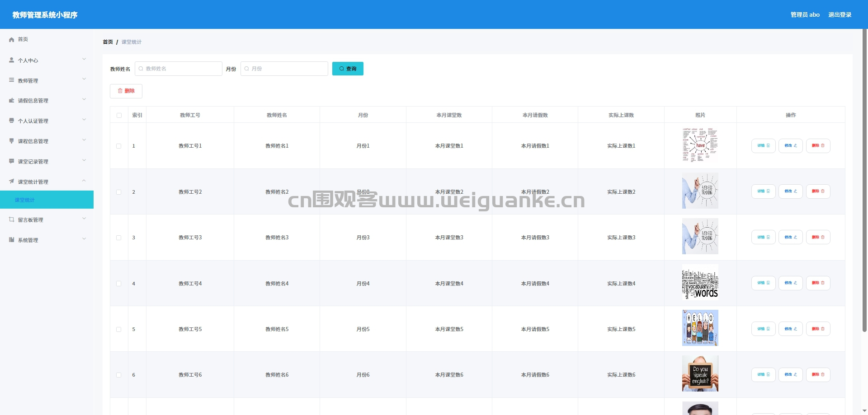Screen dimensions: 868x415
Task: Click 修改 for row 教师工号3
Action: click(791, 238)
